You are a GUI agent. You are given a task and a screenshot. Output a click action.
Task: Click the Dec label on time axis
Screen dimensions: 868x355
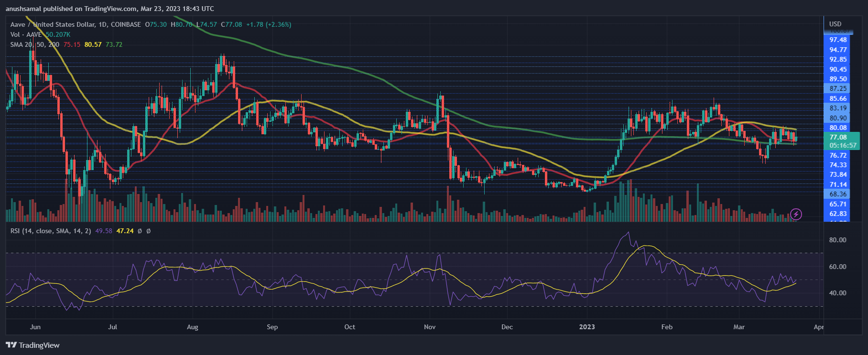507,327
